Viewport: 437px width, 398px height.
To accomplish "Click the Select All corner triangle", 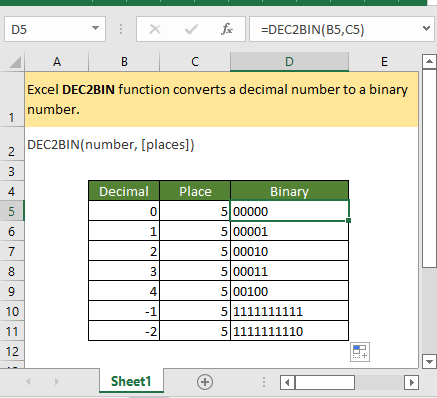I will [15, 62].
